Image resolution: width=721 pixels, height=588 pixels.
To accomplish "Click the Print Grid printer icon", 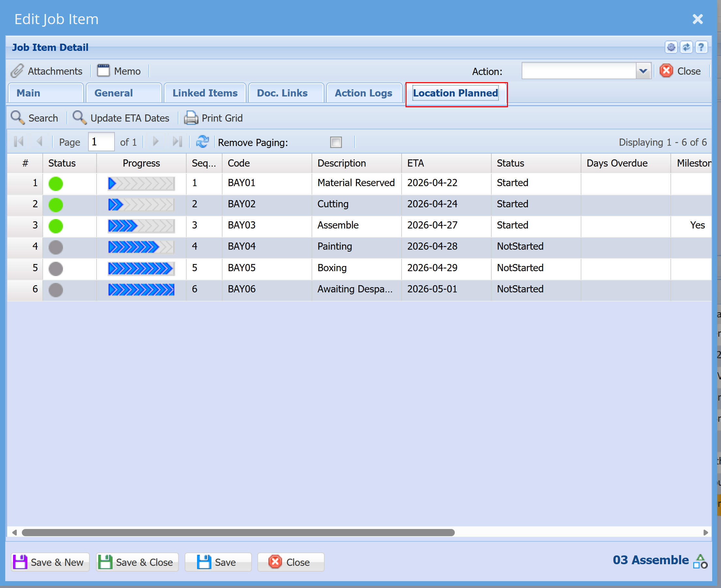I will click(x=191, y=118).
